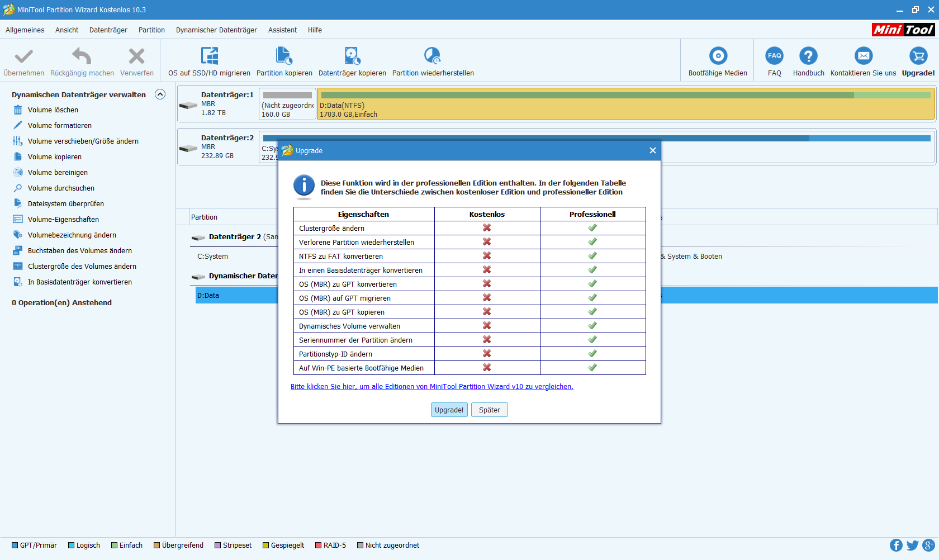Click the Upgrade! button in dialog
Image resolution: width=939 pixels, height=560 pixels.
(x=449, y=410)
